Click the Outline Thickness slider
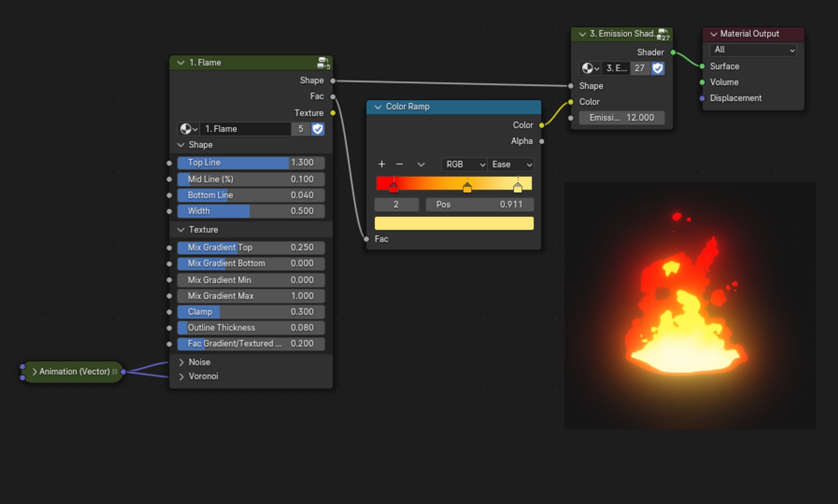Screen dimensions: 838x504 click(x=251, y=328)
